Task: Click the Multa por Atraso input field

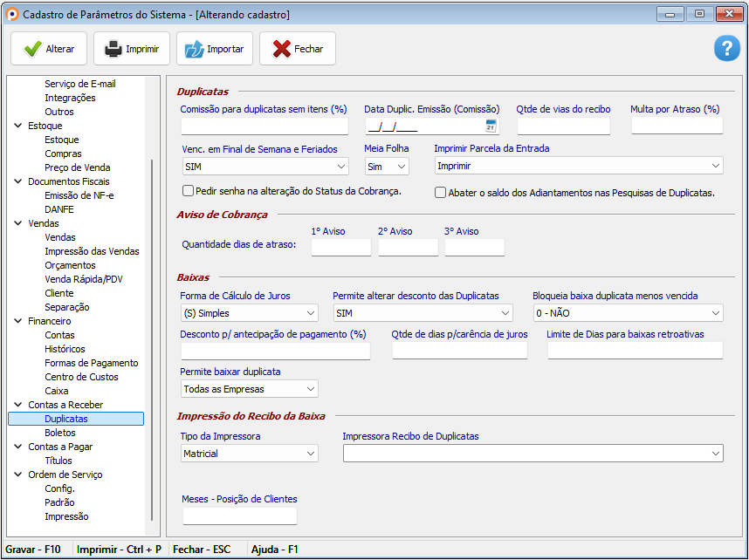Action: pyautogui.click(x=677, y=126)
